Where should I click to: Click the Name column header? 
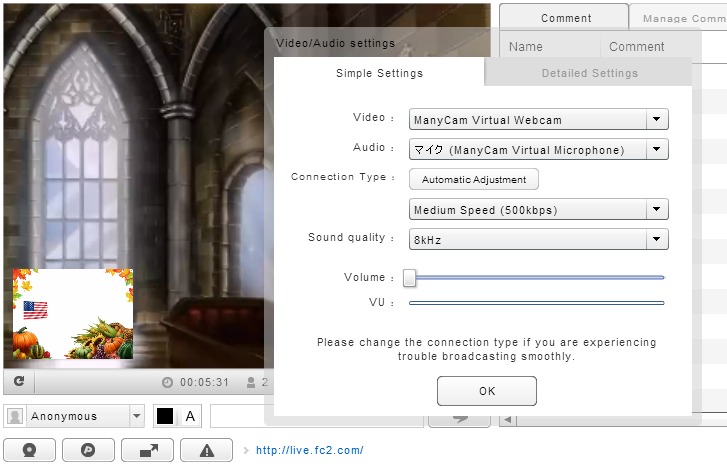point(526,46)
